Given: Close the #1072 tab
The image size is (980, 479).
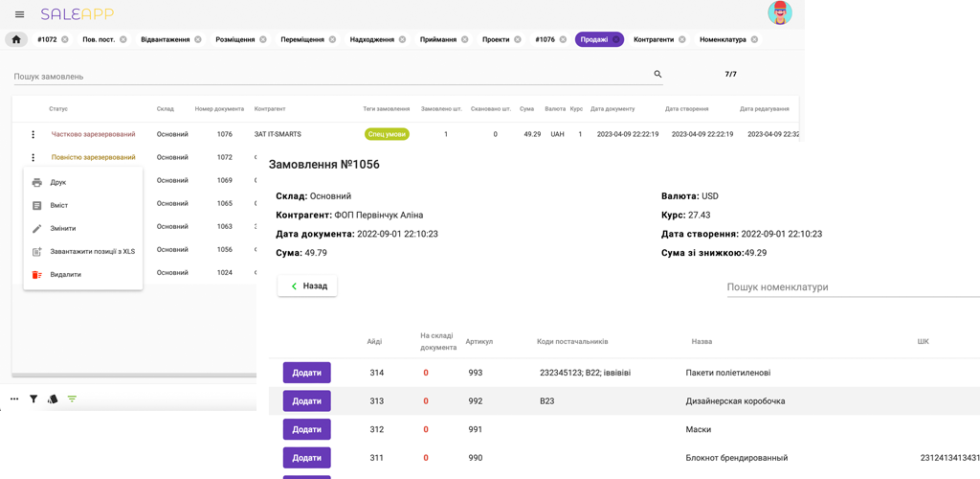Looking at the screenshot, I should (x=65, y=39).
